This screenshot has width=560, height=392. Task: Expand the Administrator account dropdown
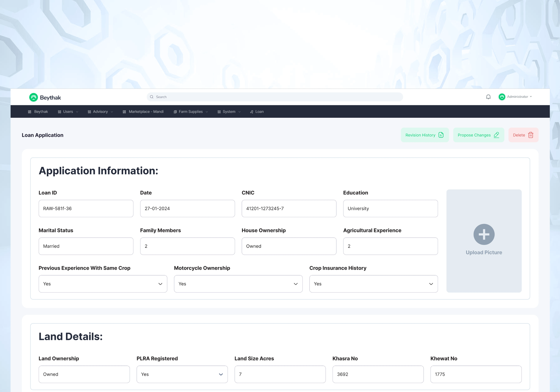click(531, 97)
